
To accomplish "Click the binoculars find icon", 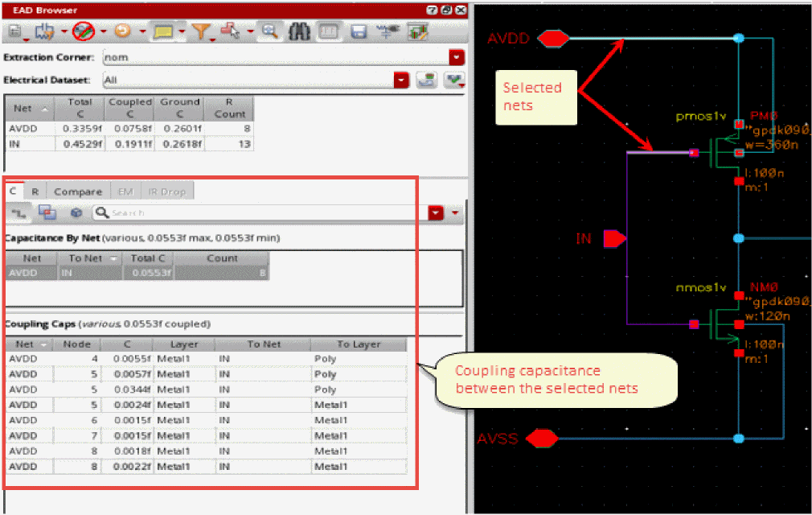I will pos(299,32).
